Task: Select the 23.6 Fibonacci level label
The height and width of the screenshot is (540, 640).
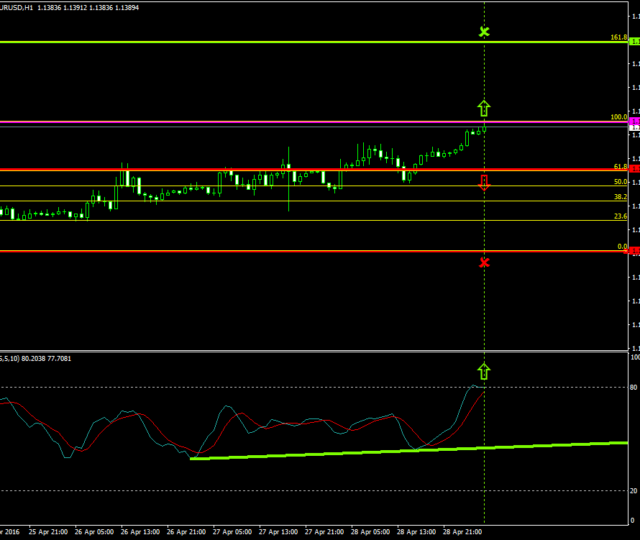Action: point(620,216)
